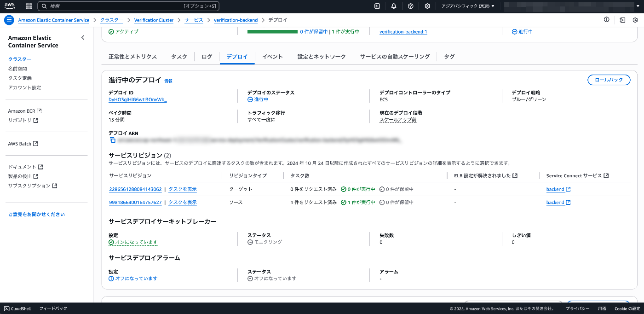The height and width of the screenshot is (314, 644).
Task: Open the リポジトリ external link
Action: click(x=23, y=120)
